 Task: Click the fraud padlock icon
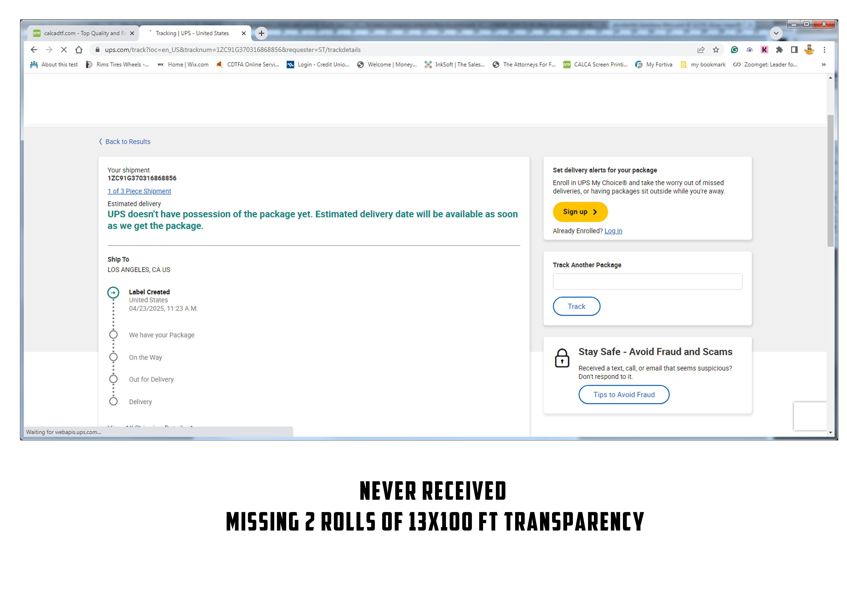pos(562,358)
